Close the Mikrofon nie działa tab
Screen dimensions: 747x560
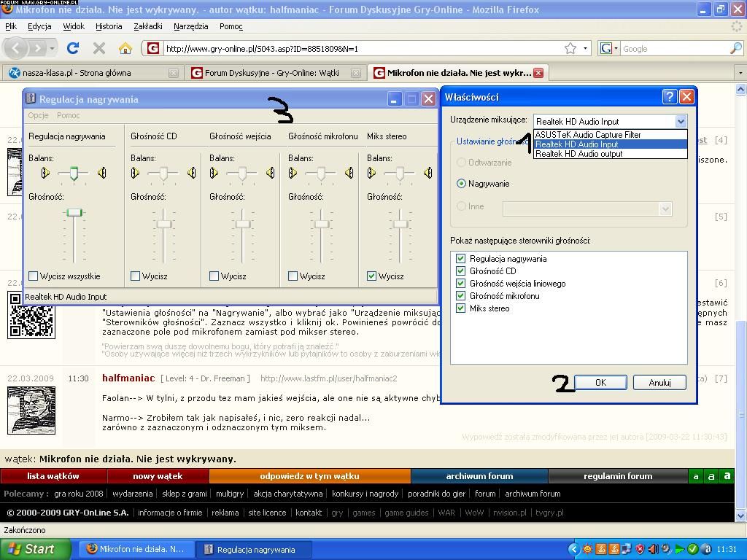[538, 73]
